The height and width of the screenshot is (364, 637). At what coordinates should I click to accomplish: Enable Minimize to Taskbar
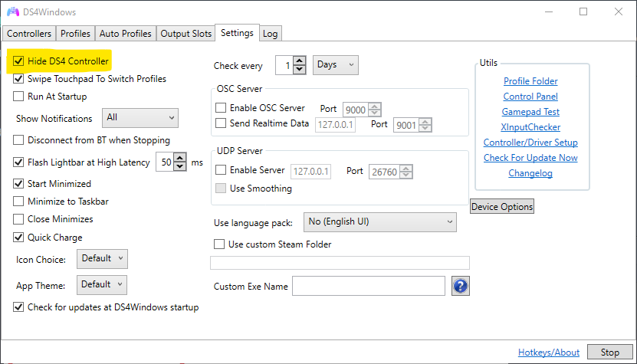pyautogui.click(x=18, y=202)
